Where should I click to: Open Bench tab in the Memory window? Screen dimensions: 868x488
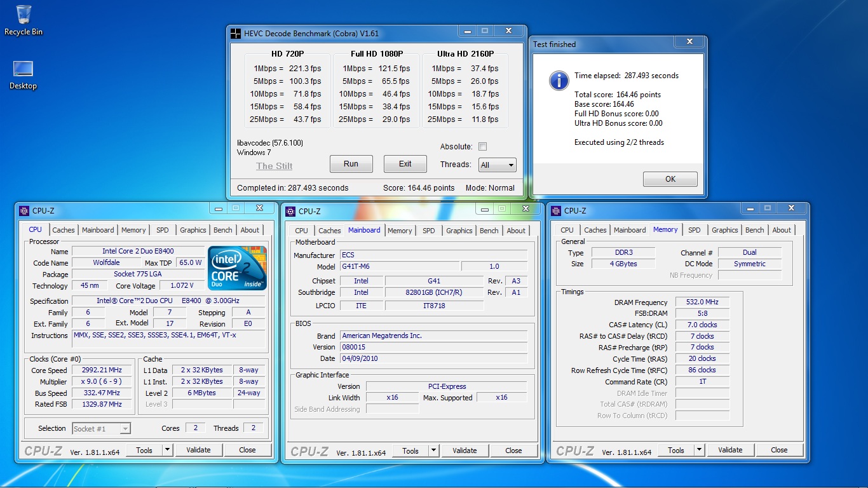[755, 230]
